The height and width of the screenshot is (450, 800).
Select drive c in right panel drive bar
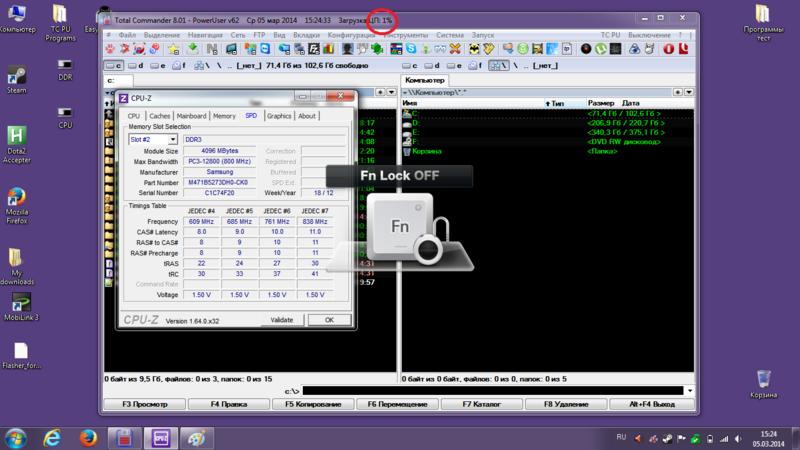point(410,66)
